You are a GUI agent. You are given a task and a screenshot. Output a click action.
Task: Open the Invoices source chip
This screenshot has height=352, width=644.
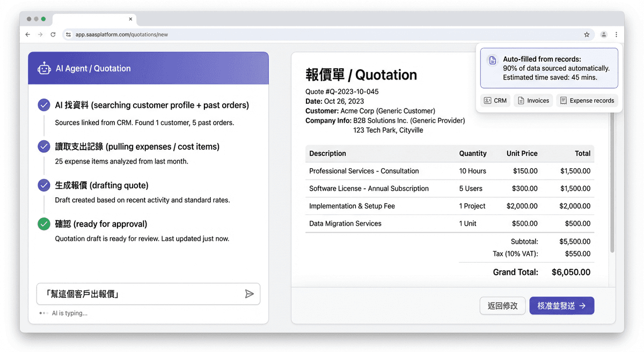coord(533,100)
